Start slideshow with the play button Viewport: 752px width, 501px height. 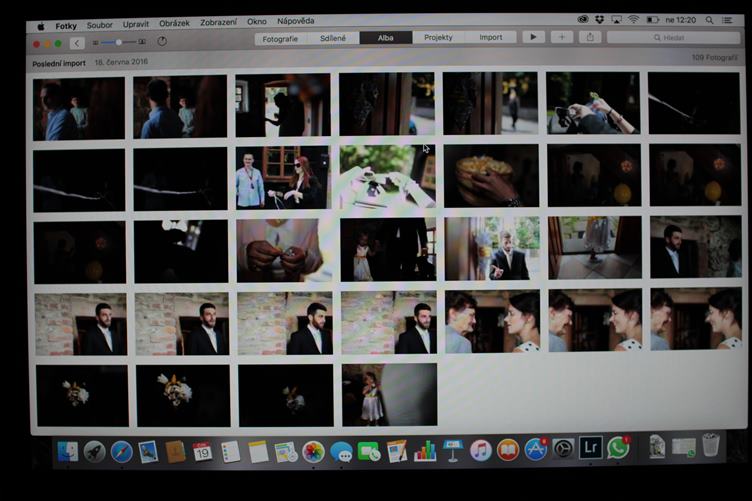[533, 37]
